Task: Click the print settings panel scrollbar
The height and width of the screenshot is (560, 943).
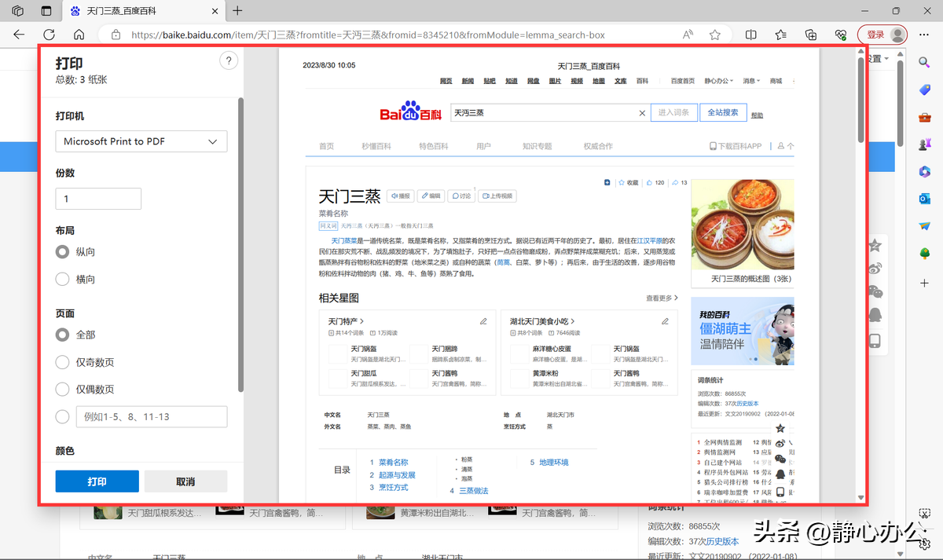Action: pos(240,243)
